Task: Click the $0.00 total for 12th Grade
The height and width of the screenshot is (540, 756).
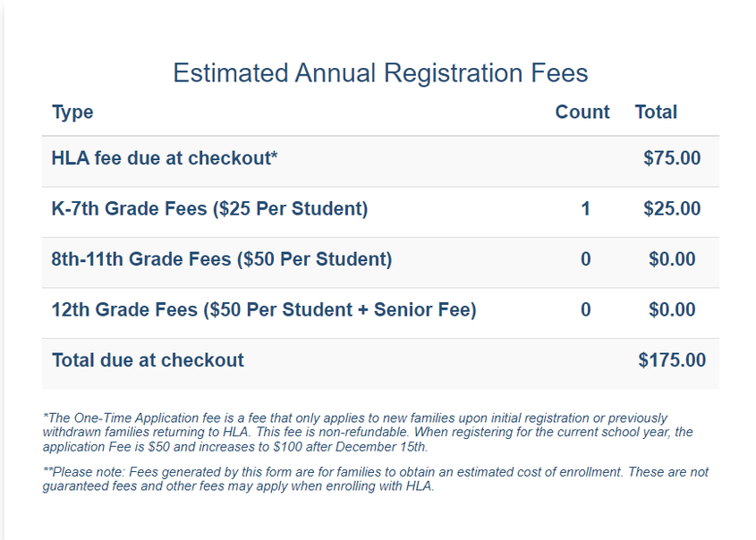Action: 672,310
